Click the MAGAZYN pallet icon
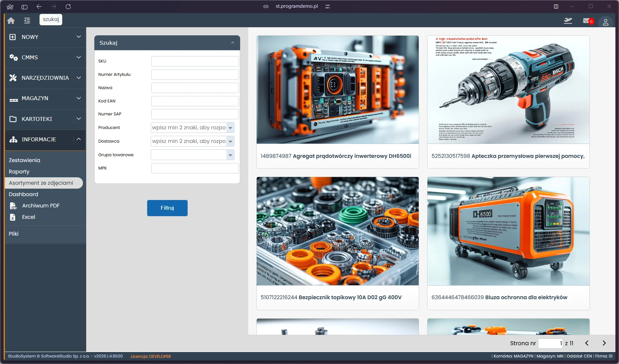Screen dimensions: 619x364 [x=14, y=100]
